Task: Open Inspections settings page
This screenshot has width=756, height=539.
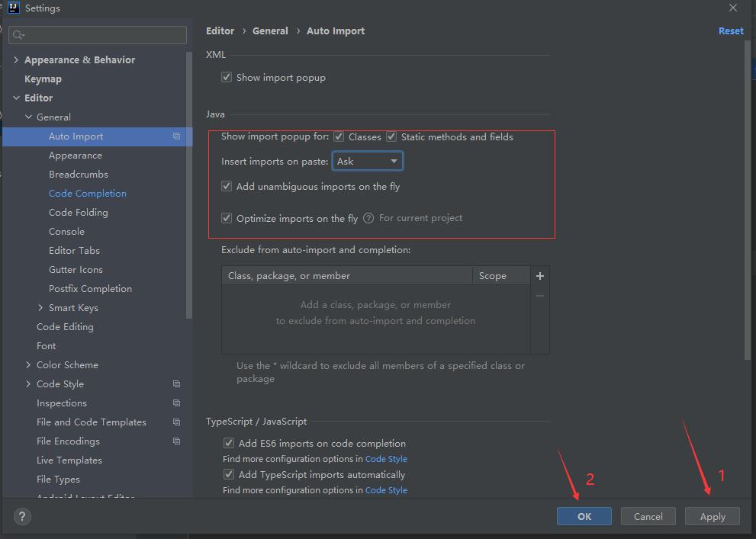Action: 62,403
